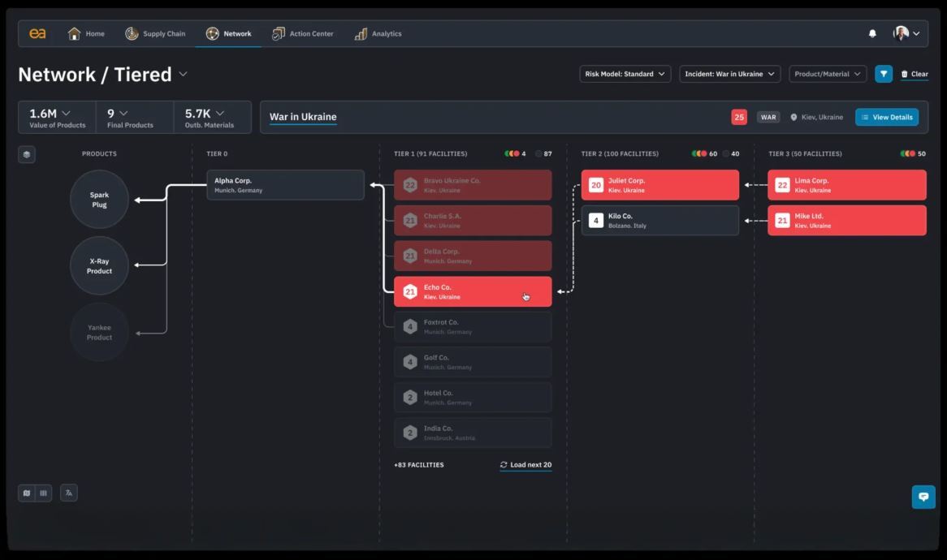Switch to the Supply Chain tab
Screen dimensions: 947x560
tap(154, 33)
